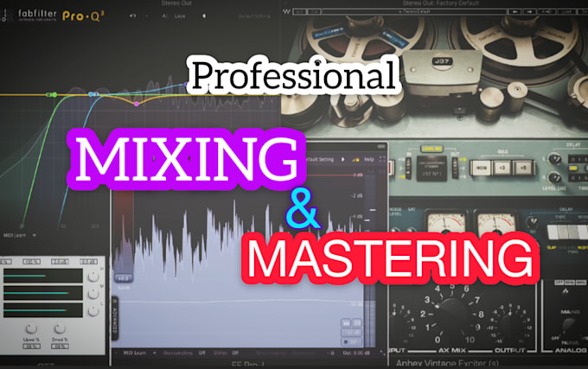Image resolution: width=588 pixels, height=369 pixels.
Task: Click the top band bar in OTT
Action: (x=43, y=276)
